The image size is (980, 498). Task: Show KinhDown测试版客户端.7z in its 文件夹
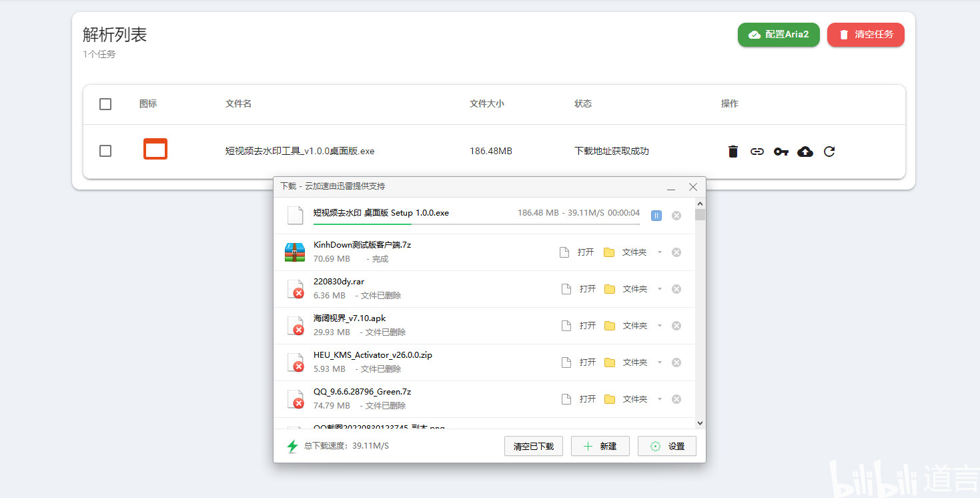[x=626, y=252]
